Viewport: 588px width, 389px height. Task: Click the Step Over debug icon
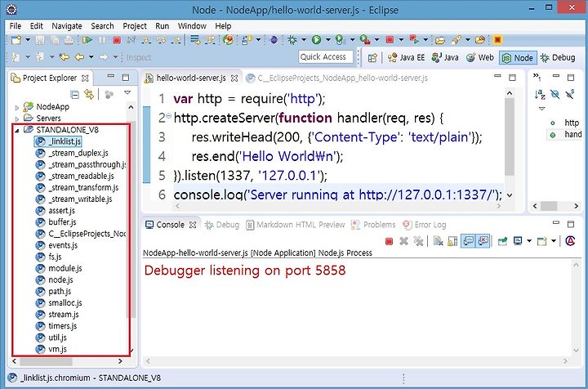[x=161, y=40]
